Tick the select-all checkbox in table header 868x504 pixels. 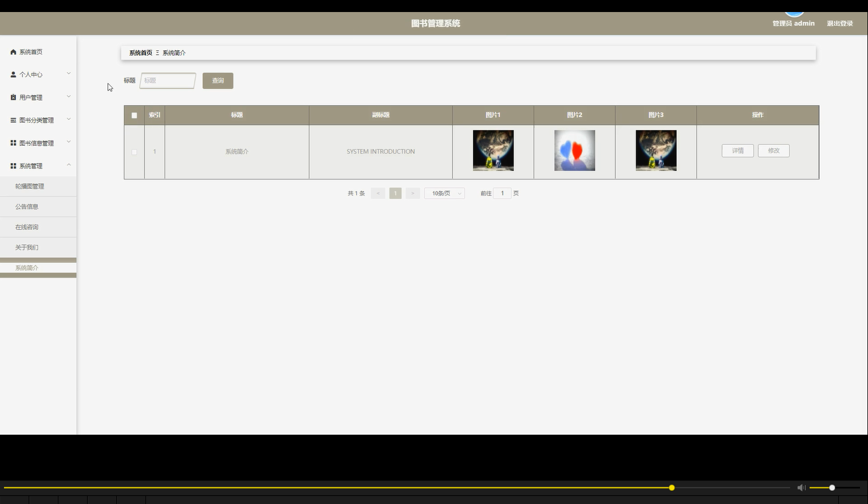point(135,115)
